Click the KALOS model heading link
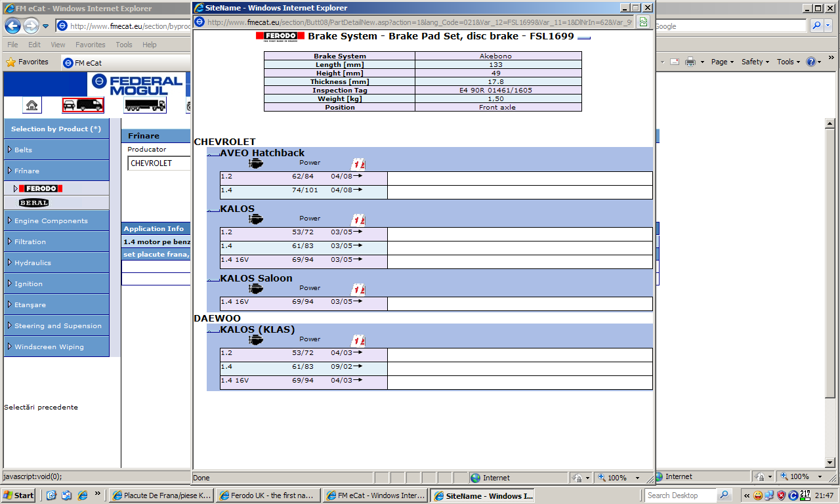840x504 pixels. pos(238,209)
